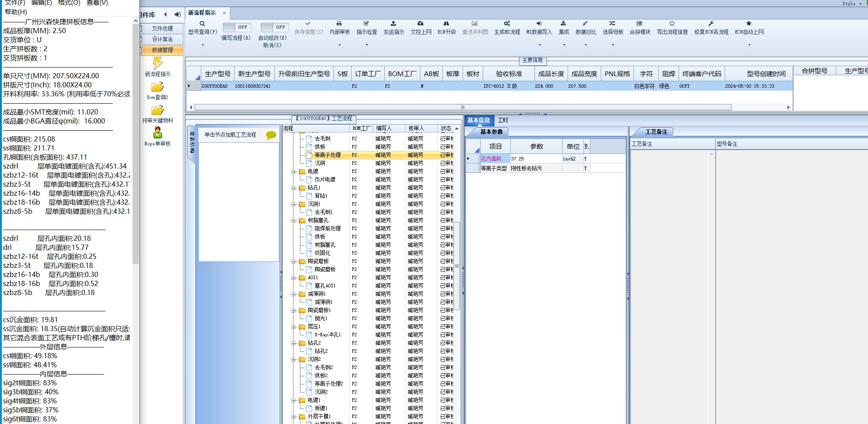
Task: Click the pin icon beside 组件库
Action: (177, 15)
